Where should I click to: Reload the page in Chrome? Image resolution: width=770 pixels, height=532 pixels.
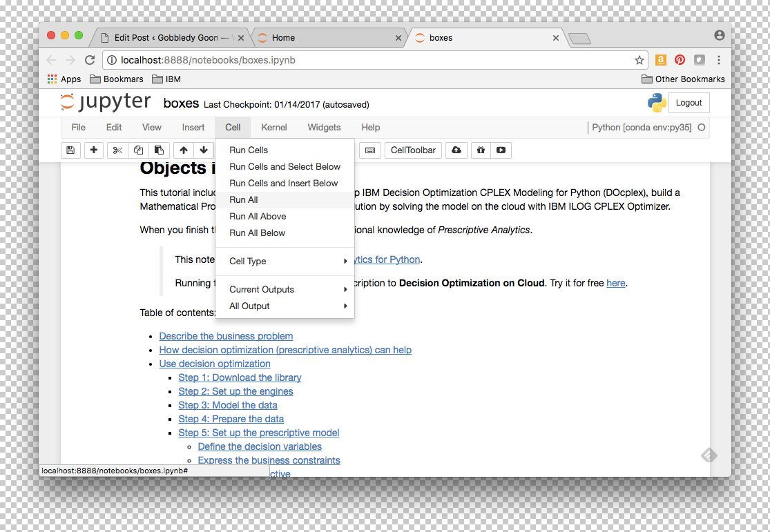[x=90, y=60]
